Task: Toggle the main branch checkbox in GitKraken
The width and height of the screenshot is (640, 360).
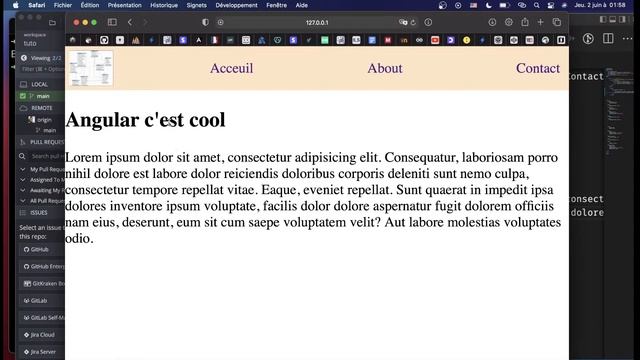Action: pyautogui.click(x=23, y=96)
